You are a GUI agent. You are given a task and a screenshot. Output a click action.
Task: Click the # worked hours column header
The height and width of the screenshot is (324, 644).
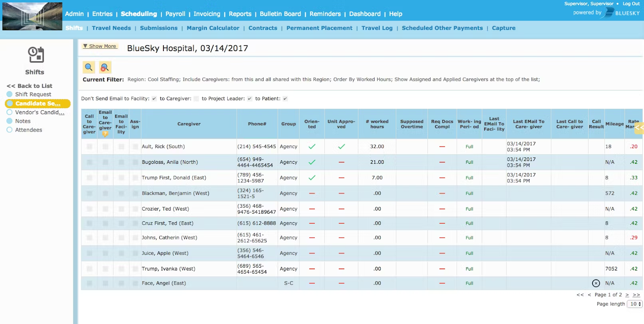377,124
